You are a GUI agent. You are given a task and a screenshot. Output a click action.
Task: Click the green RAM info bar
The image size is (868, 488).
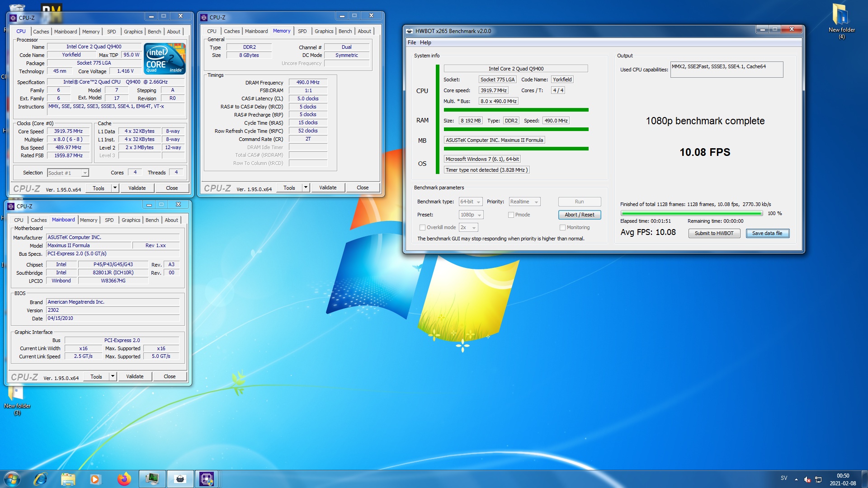pos(516,129)
